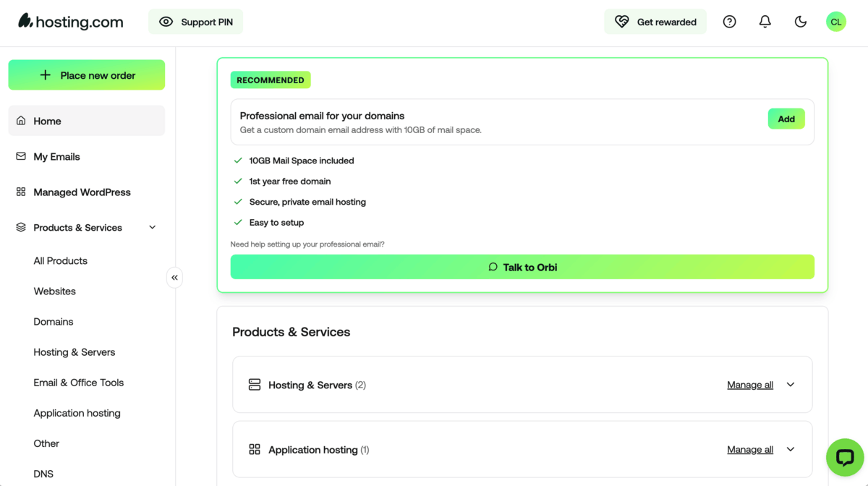Click the Hosting & Servers (2) heading
868x486 pixels.
(x=317, y=385)
